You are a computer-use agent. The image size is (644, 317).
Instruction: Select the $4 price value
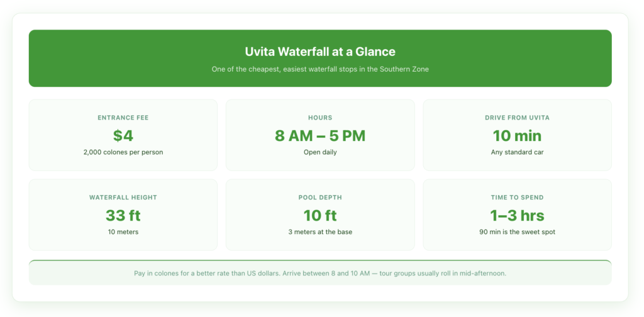[x=123, y=135]
